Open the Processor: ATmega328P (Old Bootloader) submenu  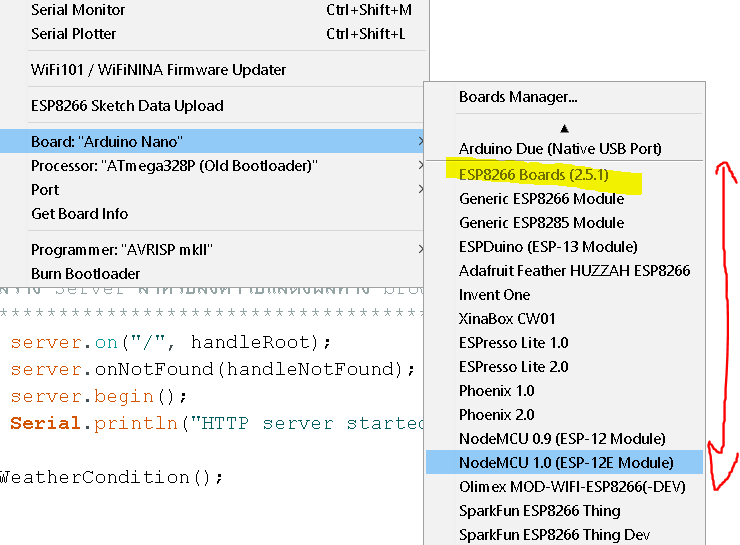pos(213,166)
